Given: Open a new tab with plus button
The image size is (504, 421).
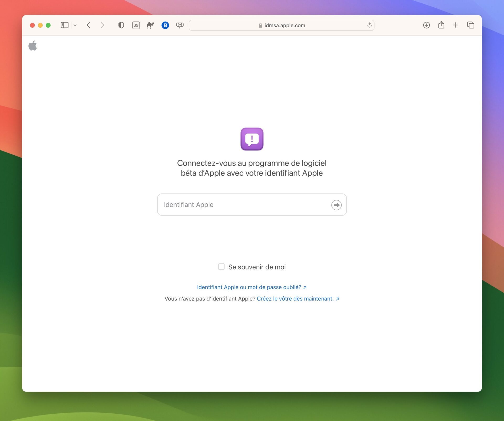Looking at the screenshot, I should click(x=456, y=25).
